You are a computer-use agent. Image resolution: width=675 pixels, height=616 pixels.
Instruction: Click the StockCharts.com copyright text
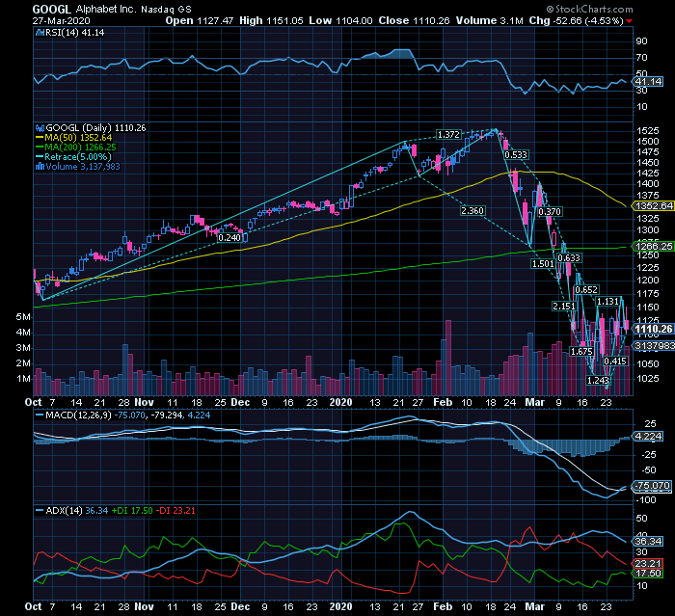click(590, 9)
